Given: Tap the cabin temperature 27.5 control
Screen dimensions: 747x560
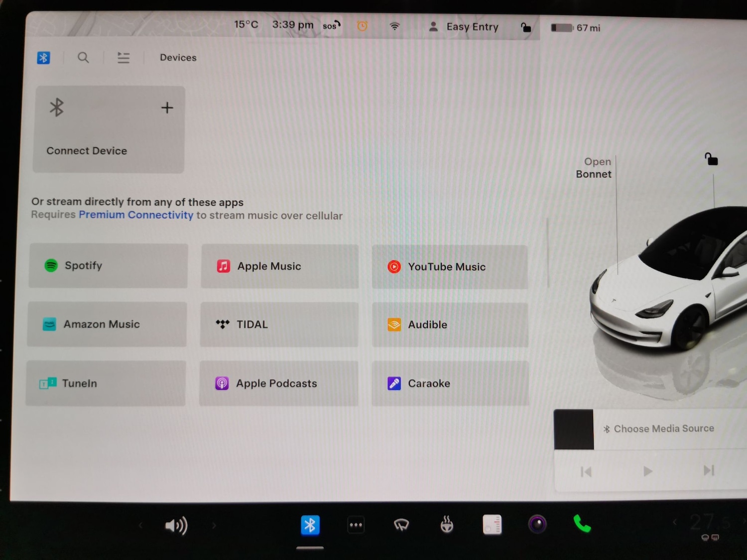Looking at the screenshot, I should point(710,523).
